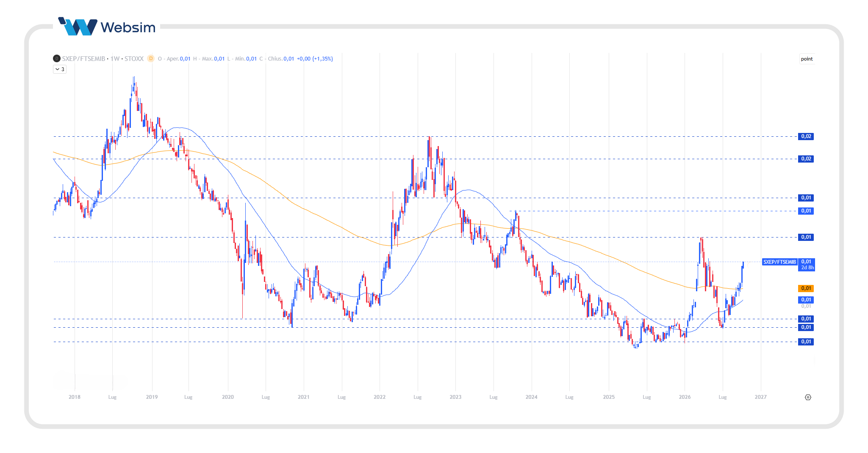Open chart settings hexagon gear icon
Image resolution: width=868 pixels, height=453 pixels.
tap(808, 397)
